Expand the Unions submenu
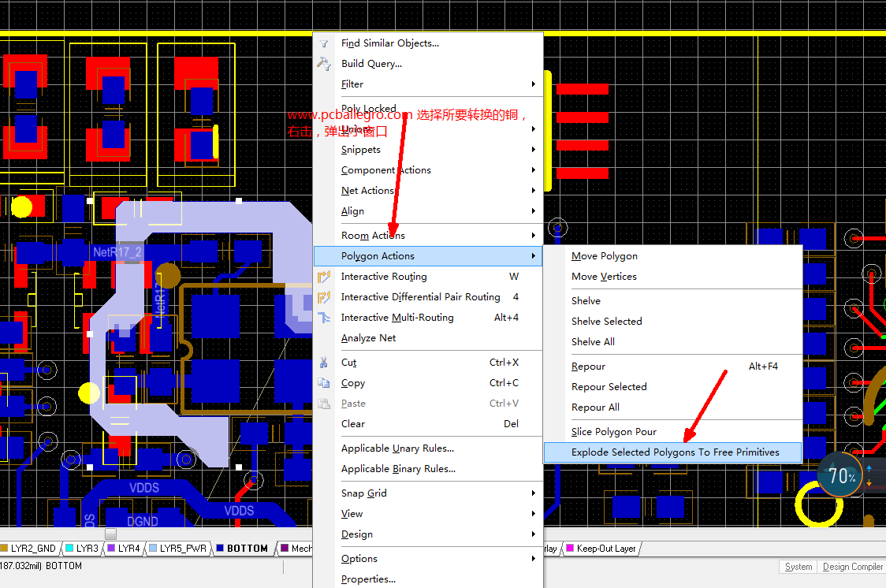This screenshot has height=588, width=886. [x=428, y=129]
